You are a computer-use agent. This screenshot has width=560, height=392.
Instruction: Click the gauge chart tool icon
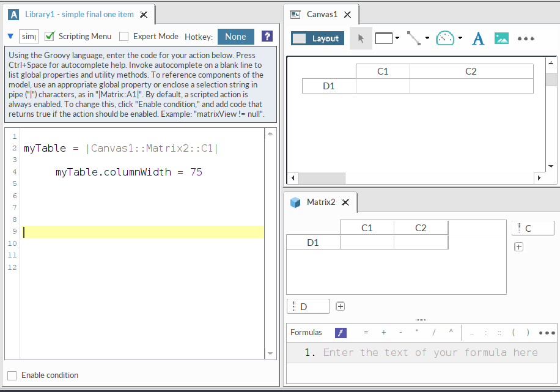tap(445, 39)
